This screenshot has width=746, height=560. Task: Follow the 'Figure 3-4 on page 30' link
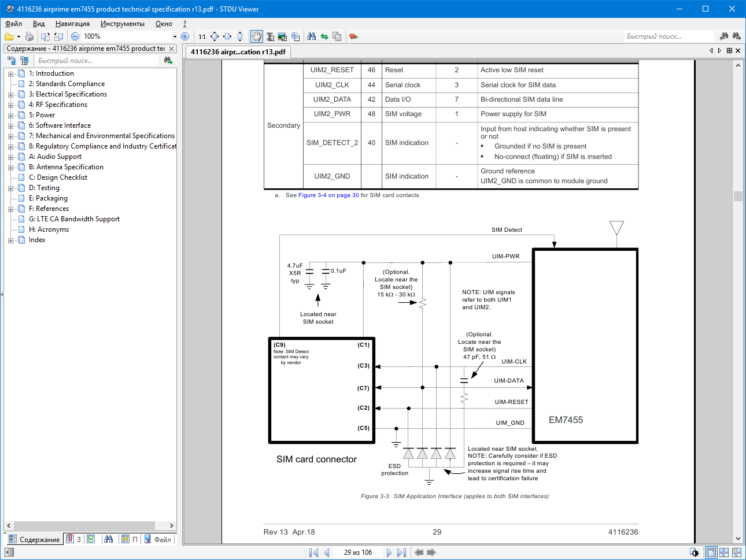point(328,195)
